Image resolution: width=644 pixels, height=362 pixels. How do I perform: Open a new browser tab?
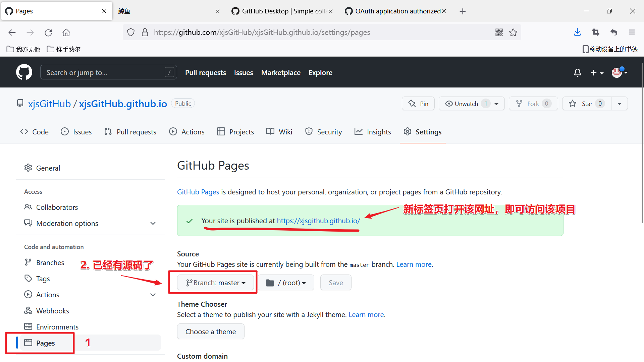coord(463,11)
